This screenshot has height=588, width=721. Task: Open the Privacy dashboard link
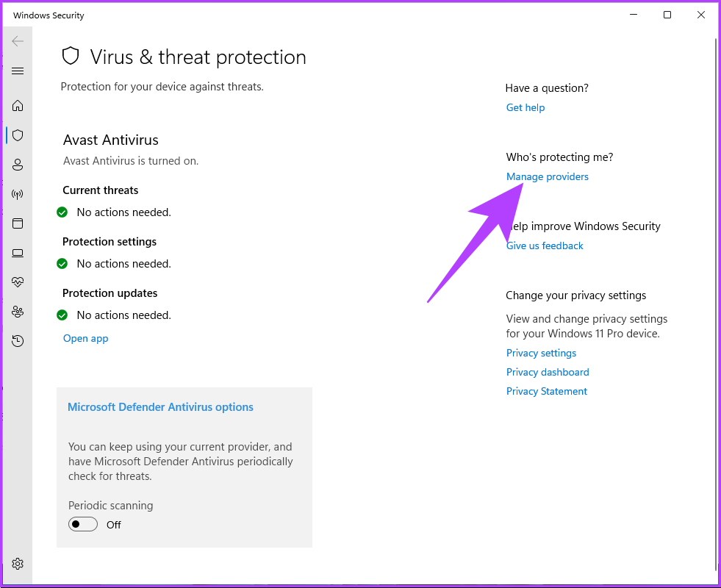[548, 372]
